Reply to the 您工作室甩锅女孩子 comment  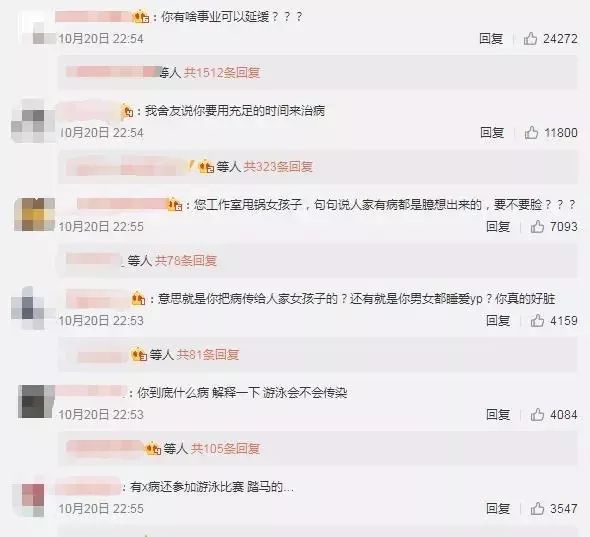coord(498,226)
